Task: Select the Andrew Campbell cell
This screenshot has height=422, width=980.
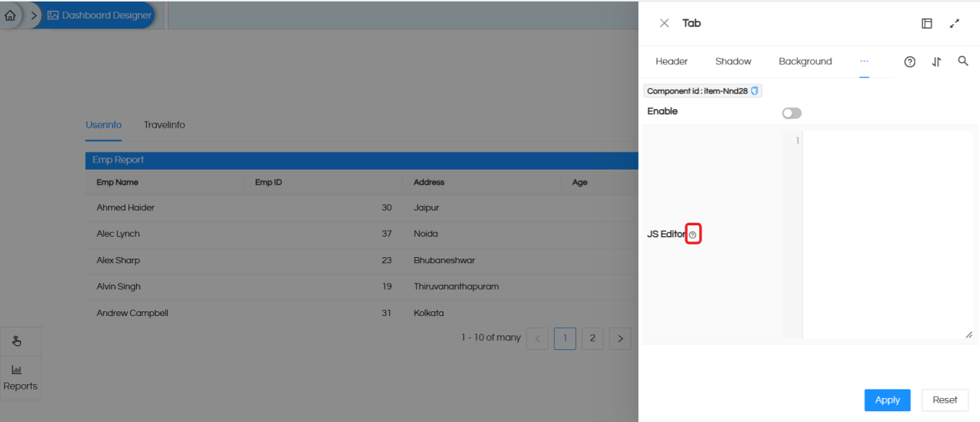Action: tap(132, 313)
